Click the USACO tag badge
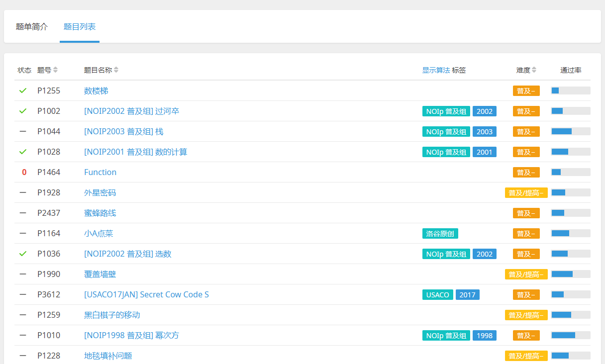Screen dimensions: 605x364 (x=437, y=295)
